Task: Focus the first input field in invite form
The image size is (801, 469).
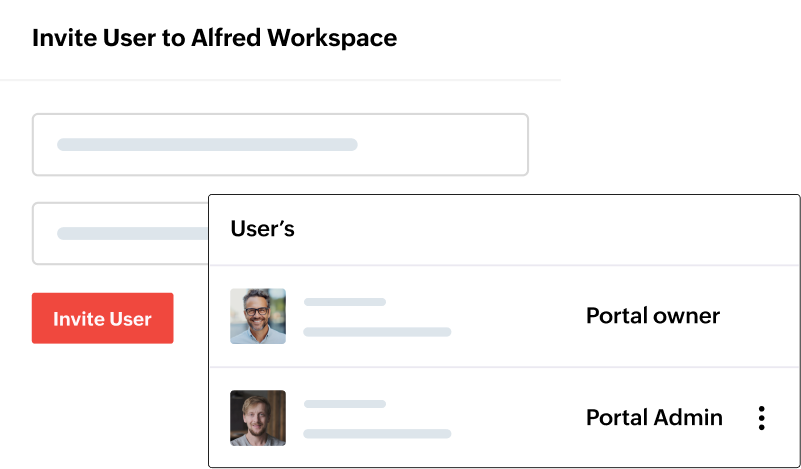Action: 280,145
